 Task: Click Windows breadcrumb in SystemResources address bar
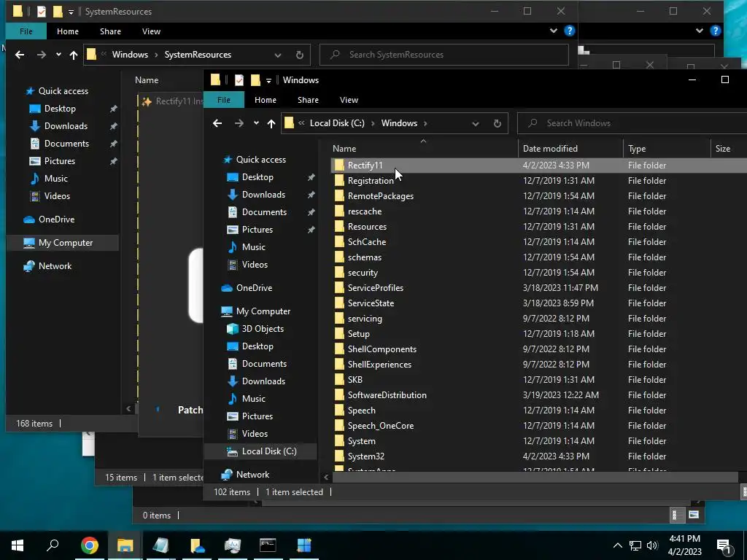130,55
